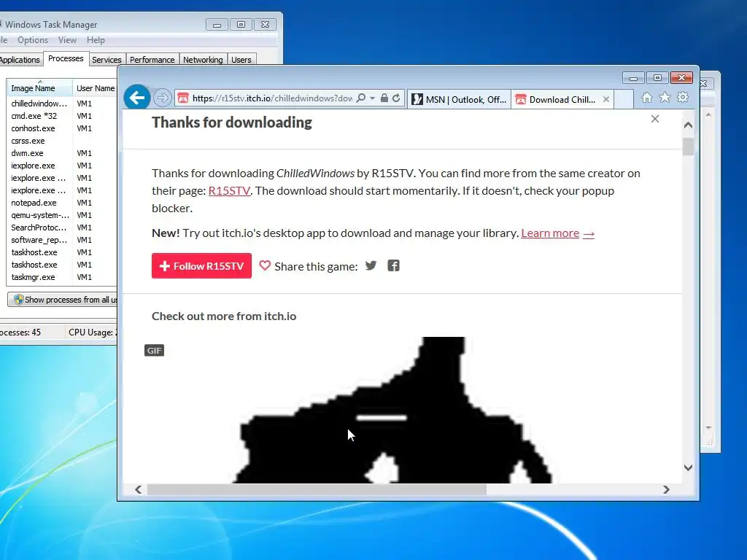
Task: Follow the Learn more link
Action: tap(557, 233)
